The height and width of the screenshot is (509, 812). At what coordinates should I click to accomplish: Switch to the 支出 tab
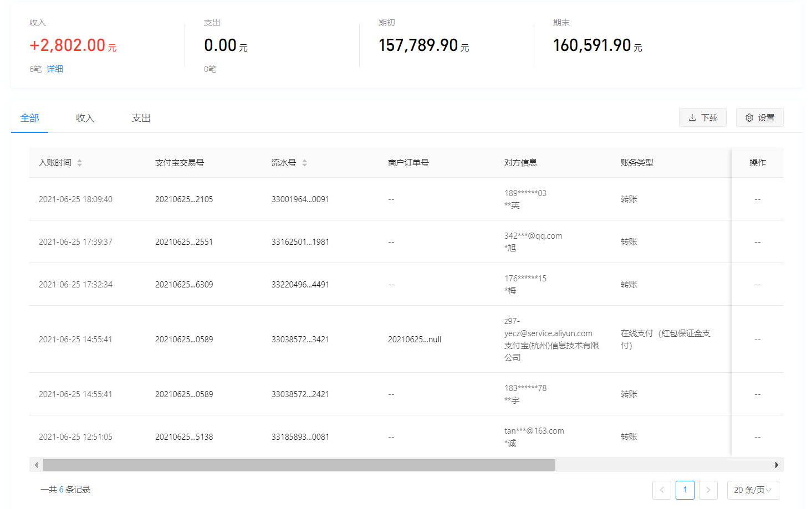tap(140, 117)
